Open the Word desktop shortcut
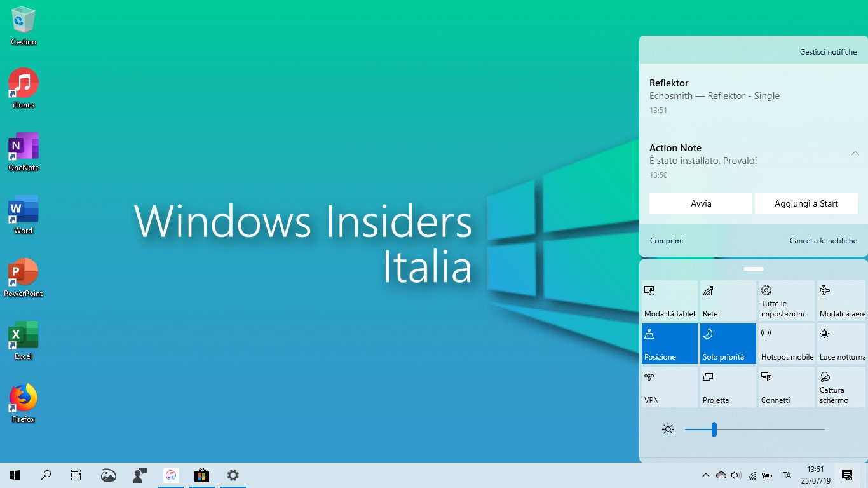This screenshot has width=868, height=488. click(24, 215)
